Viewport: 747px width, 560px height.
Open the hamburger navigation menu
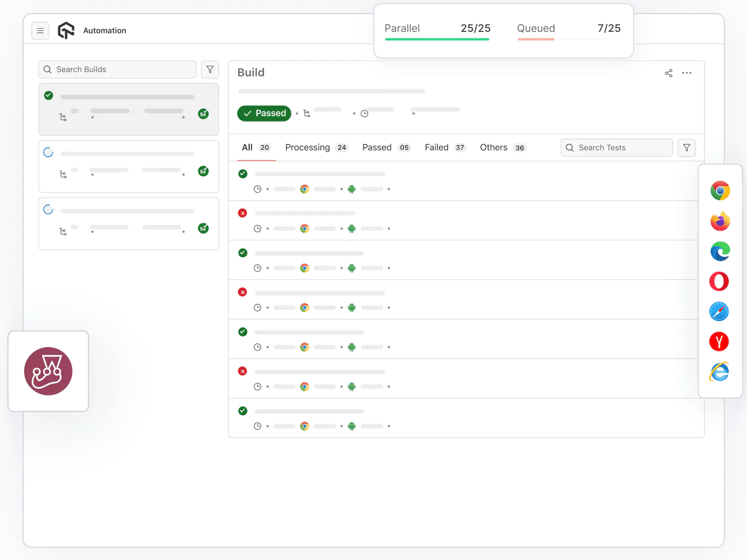click(40, 30)
